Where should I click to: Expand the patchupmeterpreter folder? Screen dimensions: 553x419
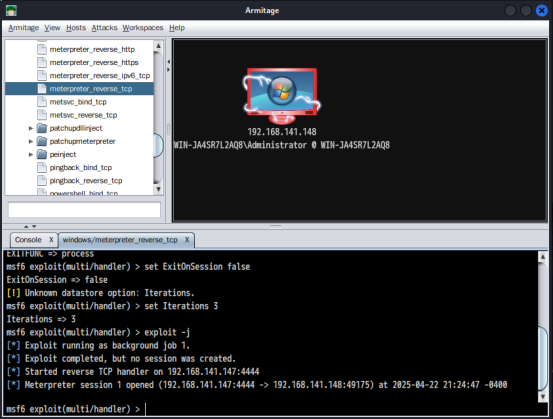point(31,141)
